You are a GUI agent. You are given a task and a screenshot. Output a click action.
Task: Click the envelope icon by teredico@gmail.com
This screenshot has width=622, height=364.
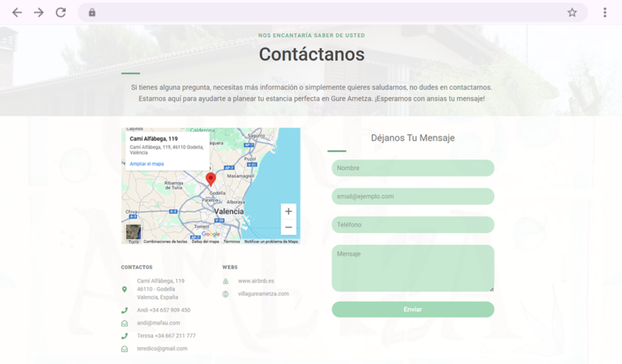coord(125,349)
